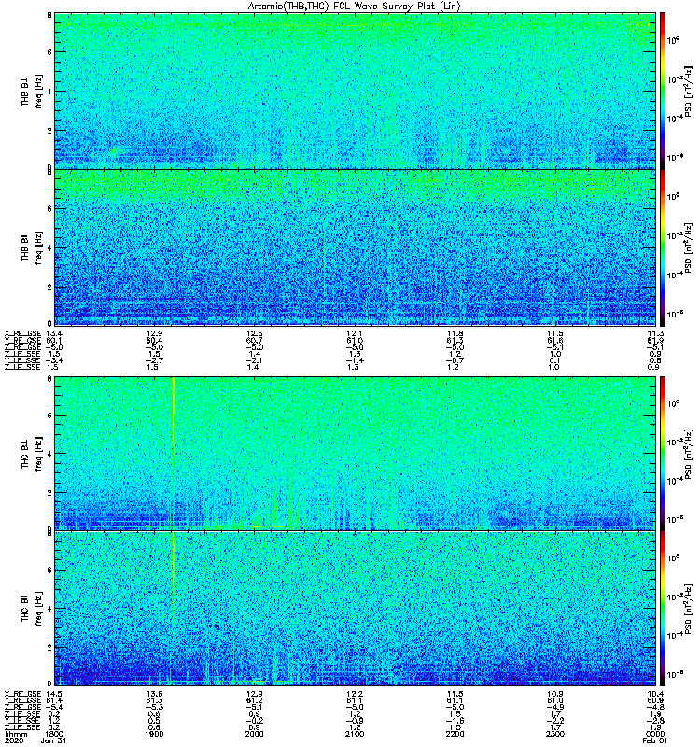Click the 'Feb 01' date label
Image resolution: width=700 pixels, height=747 pixels.
tap(655, 740)
